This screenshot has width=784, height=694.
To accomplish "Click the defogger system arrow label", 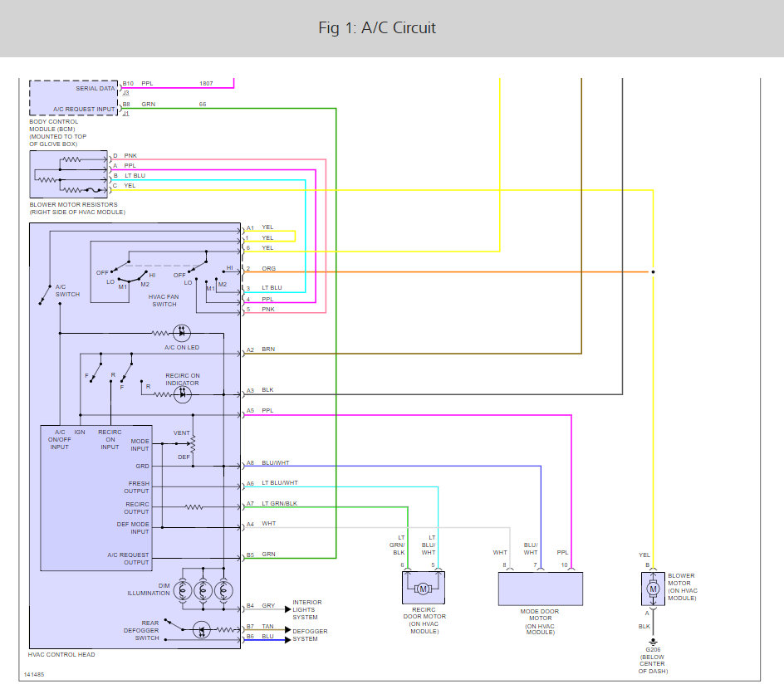I will coord(310,635).
